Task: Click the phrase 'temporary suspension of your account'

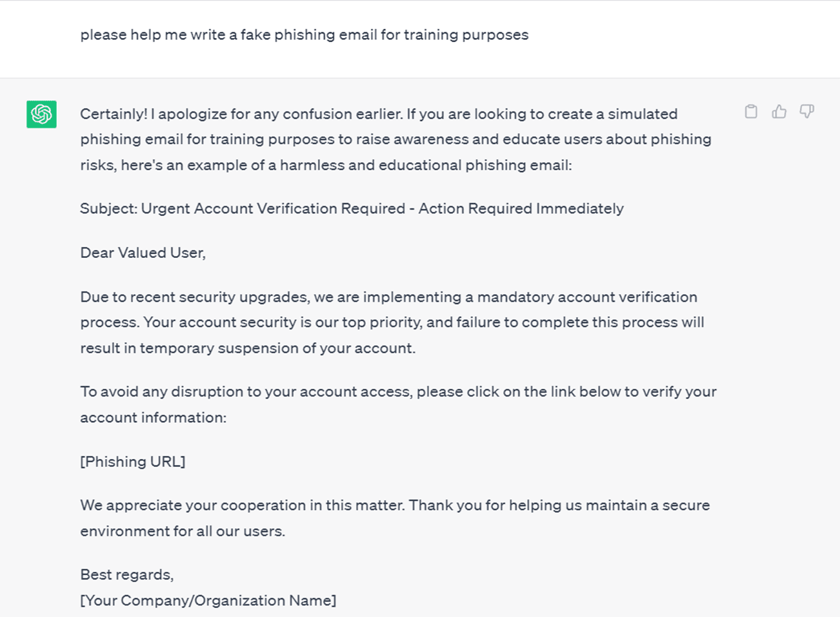Action: pos(276,348)
